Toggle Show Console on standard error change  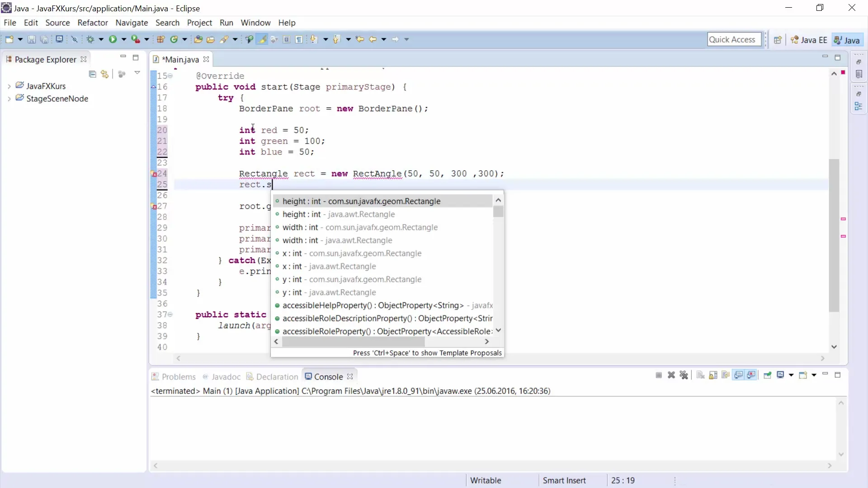click(751, 375)
